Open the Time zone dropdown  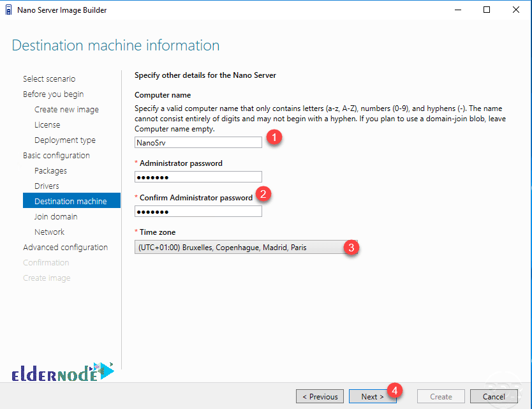[x=246, y=247]
